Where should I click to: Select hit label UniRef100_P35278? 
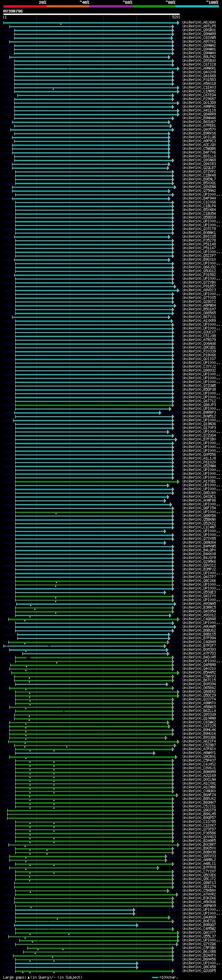199,241
